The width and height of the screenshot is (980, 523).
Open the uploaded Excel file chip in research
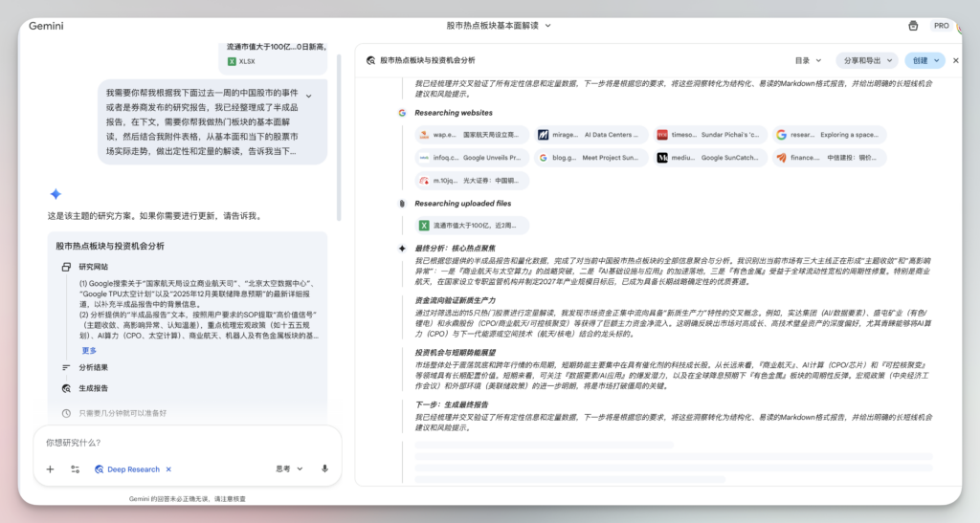coord(474,226)
